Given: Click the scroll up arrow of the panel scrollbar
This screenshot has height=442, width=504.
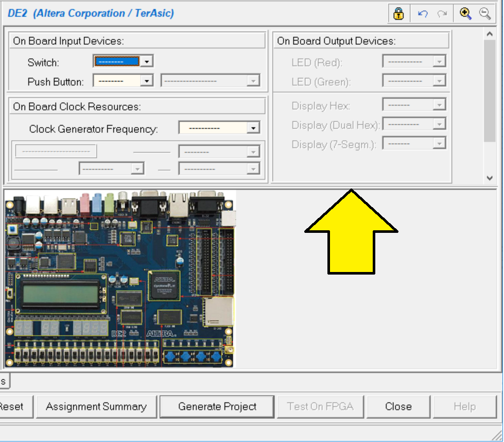Looking at the screenshot, I should click(x=490, y=34).
